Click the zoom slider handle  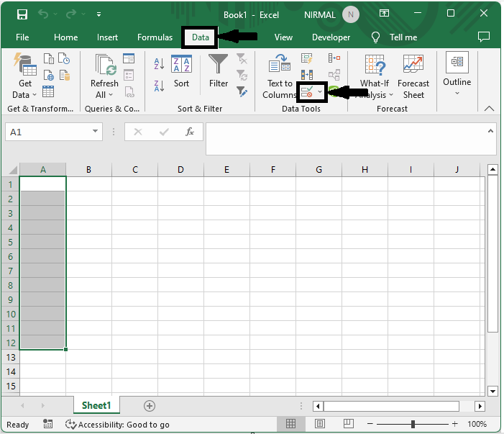[x=413, y=425]
